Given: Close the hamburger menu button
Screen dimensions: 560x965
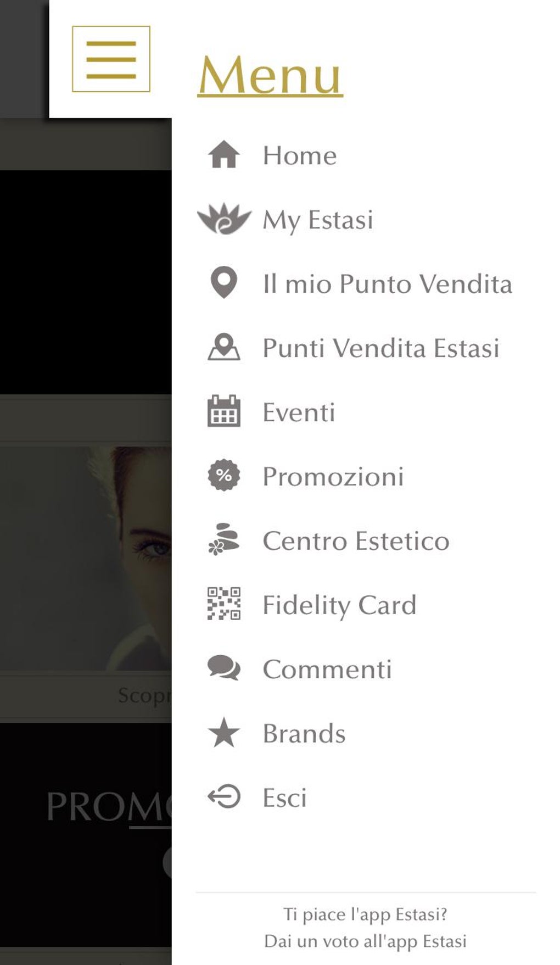Looking at the screenshot, I should coord(111,59).
